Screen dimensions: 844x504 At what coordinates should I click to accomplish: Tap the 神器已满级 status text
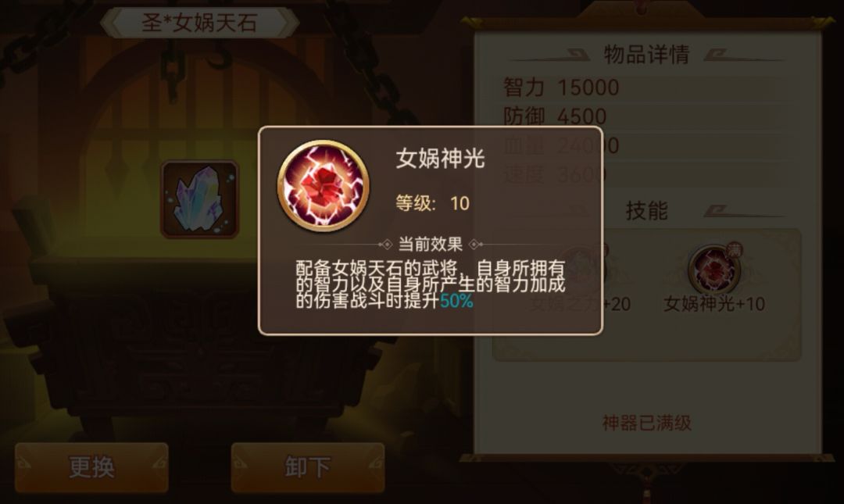tap(646, 424)
